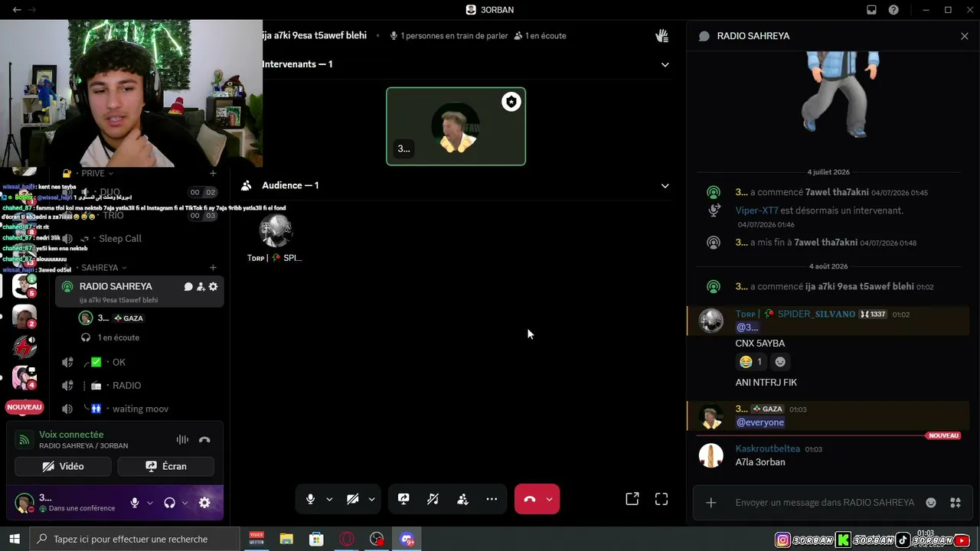Screen dimensions: 980x551
Task: Click the laughing emoji reaction on CNX 5AYBA
Action: [751, 362]
